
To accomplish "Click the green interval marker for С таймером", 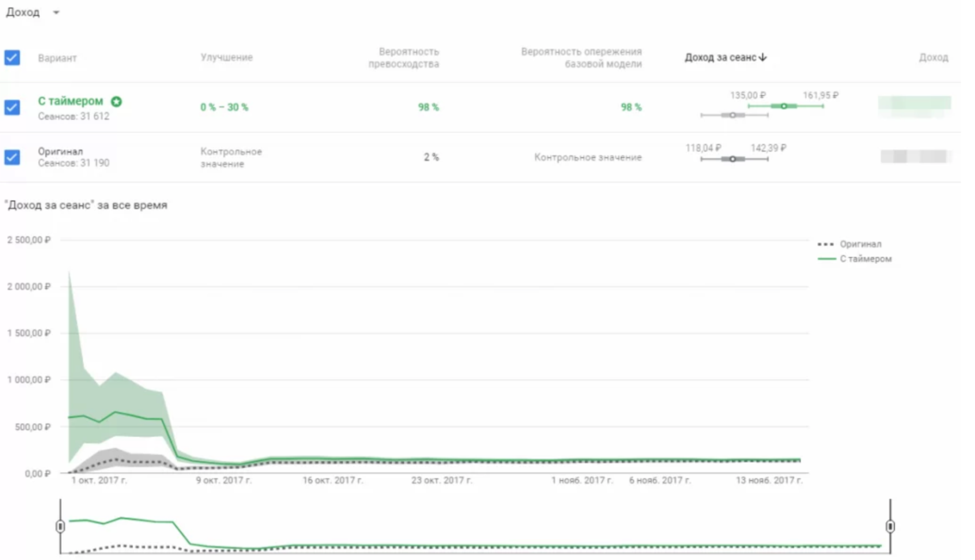I will point(784,106).
